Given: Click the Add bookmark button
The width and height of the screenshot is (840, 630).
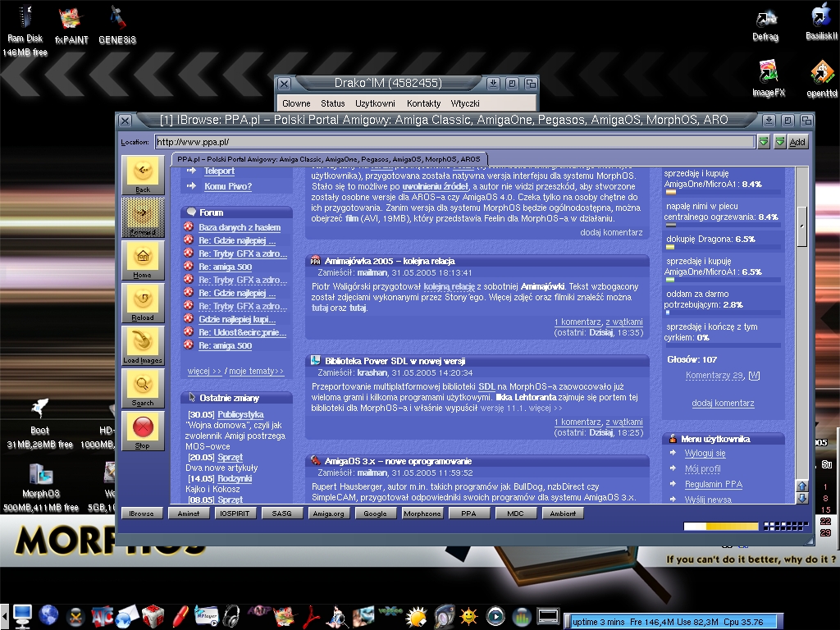Looking at the screenshot, I should (x=797, y=141).
